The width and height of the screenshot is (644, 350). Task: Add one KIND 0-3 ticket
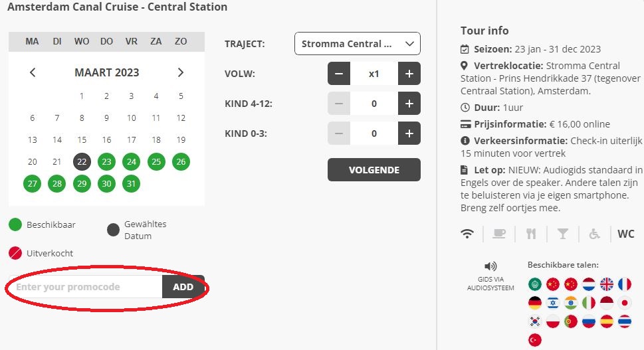(409, 133)
